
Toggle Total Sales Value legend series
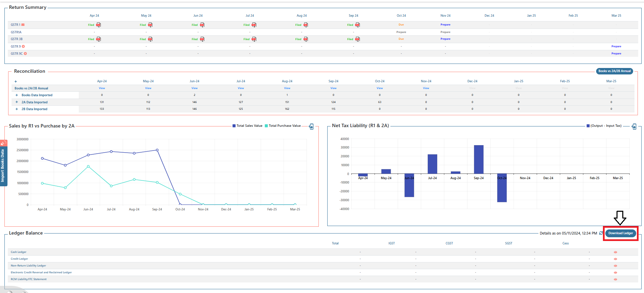pos(247,126)
